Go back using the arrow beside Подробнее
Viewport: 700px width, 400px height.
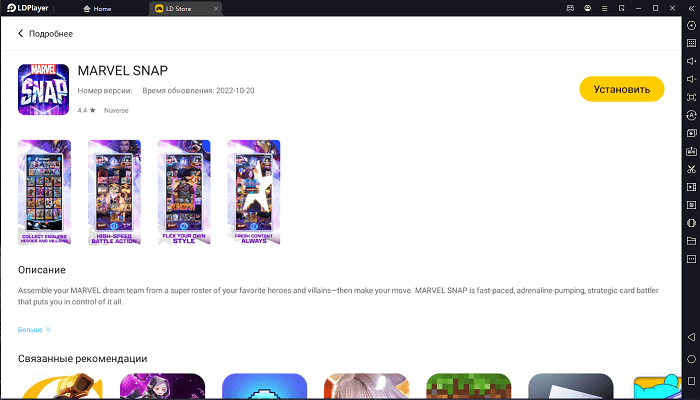click(21, 33)
